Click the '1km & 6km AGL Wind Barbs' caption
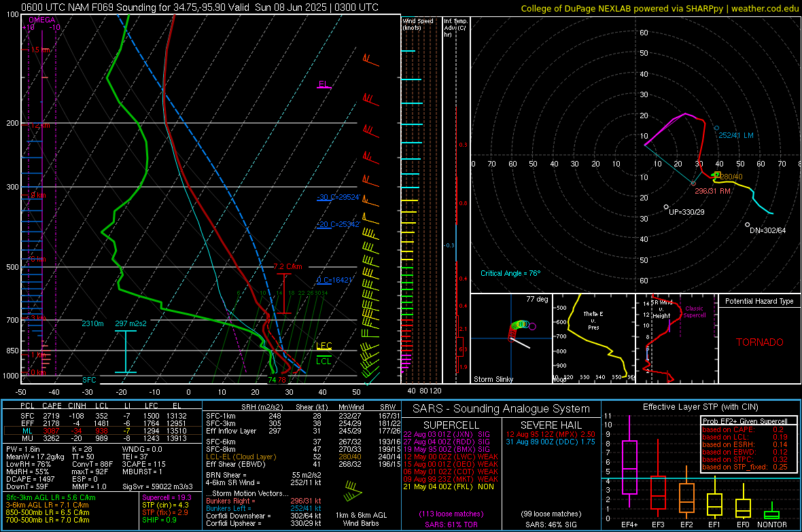The image size is (802, 532). click(x=361, y=519)
